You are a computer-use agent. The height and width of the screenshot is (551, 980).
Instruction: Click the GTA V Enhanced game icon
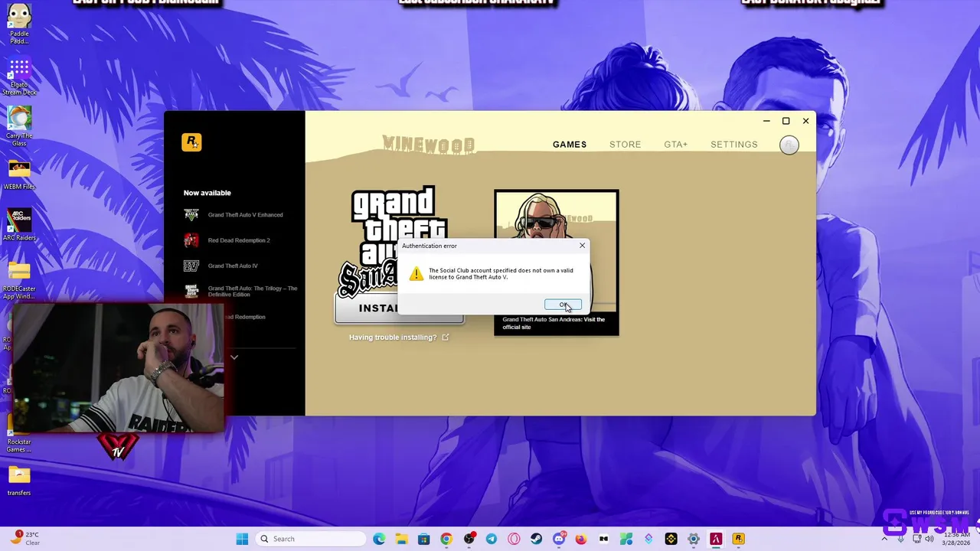tap(191, 215)
